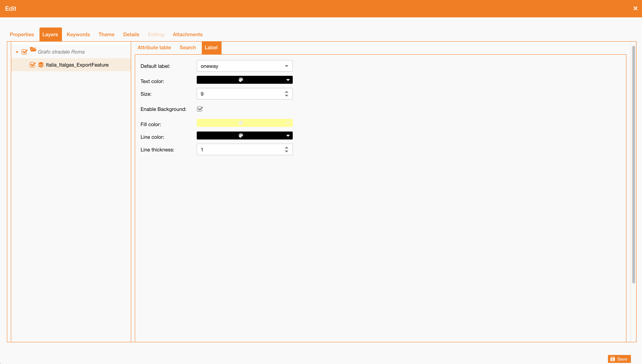
Task: Switch to the Search sub-tab
Action: click(188, 48)
